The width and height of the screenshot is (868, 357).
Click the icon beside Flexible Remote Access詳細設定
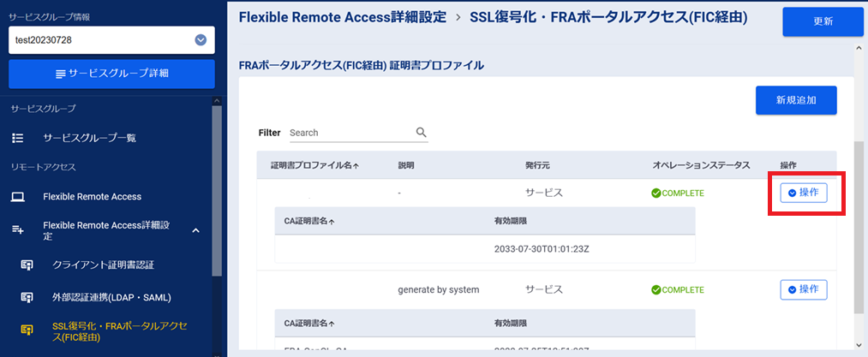[x=17, y=229]
